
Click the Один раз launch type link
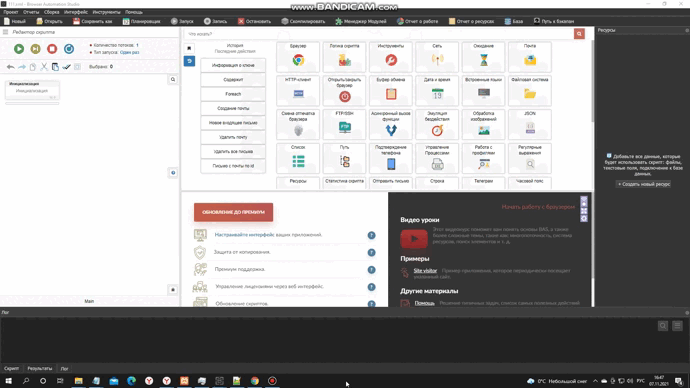point(129,52)
